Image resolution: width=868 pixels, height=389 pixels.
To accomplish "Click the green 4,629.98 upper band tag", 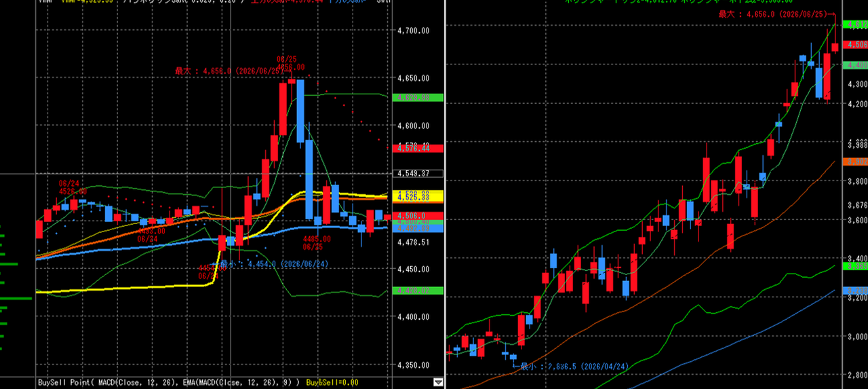I will (x=418, y=98).
